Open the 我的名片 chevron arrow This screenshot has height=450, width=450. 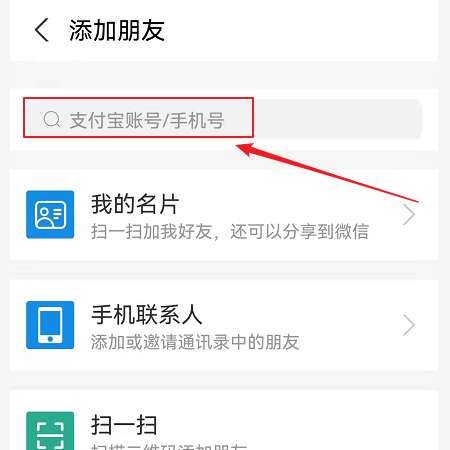tap(409, 214)
